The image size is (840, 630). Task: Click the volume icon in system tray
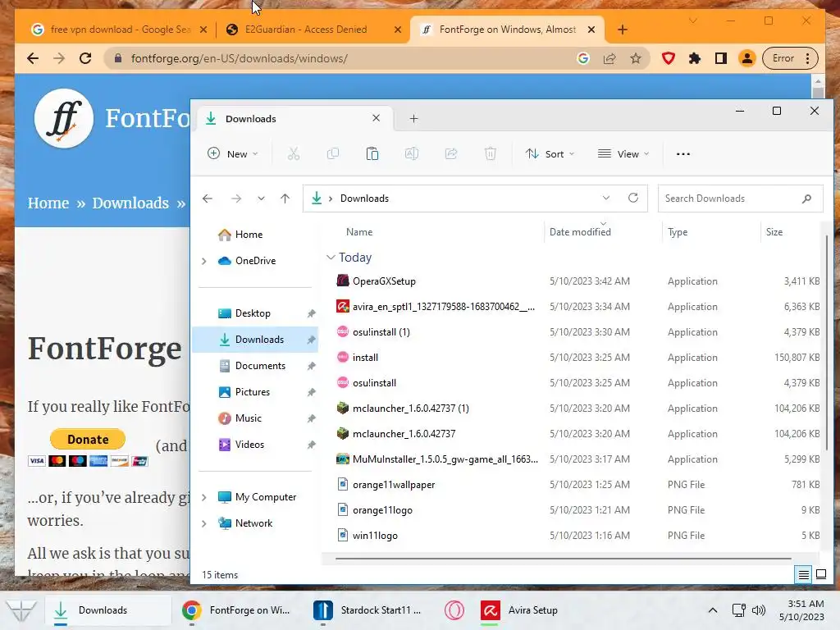pos(759,610)
